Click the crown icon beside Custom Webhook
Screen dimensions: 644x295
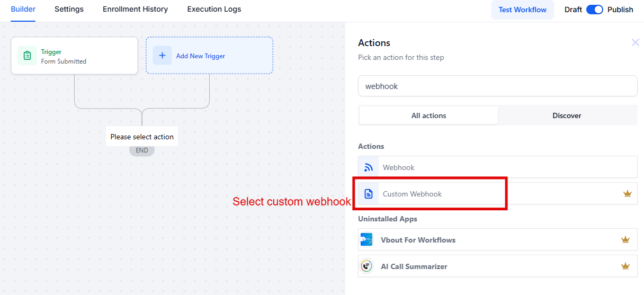(628, 193)
